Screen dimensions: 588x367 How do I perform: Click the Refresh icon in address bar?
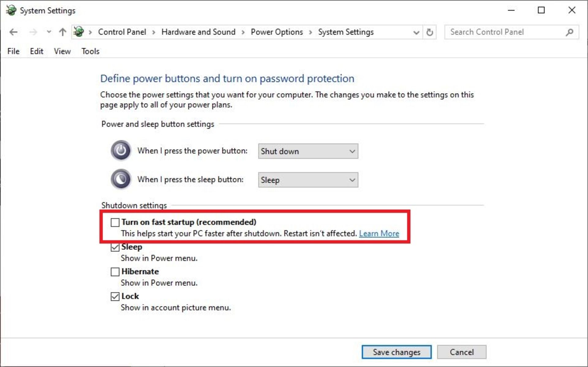click(x=430, y=32)
